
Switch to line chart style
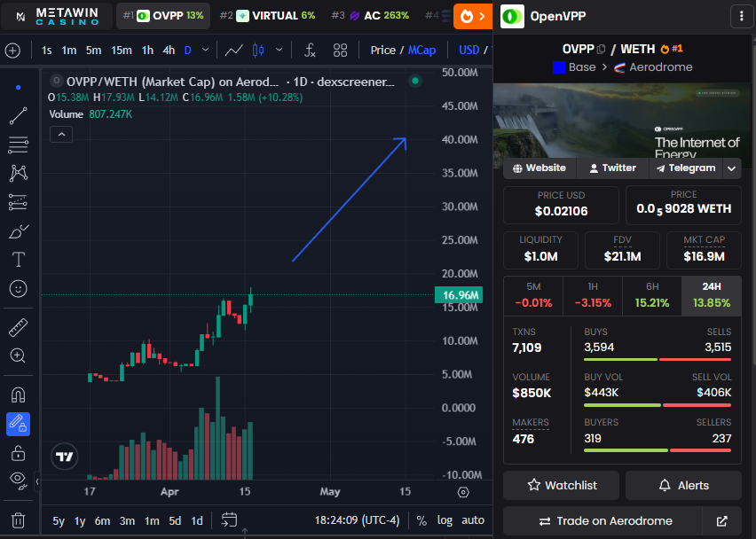234,51
